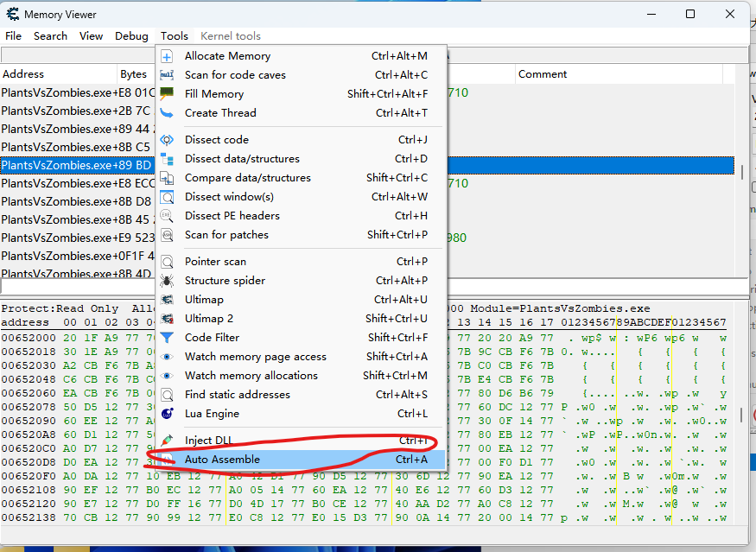Click the Allocate Memory plus icon

pyautogui.click(x=168, y=56)
